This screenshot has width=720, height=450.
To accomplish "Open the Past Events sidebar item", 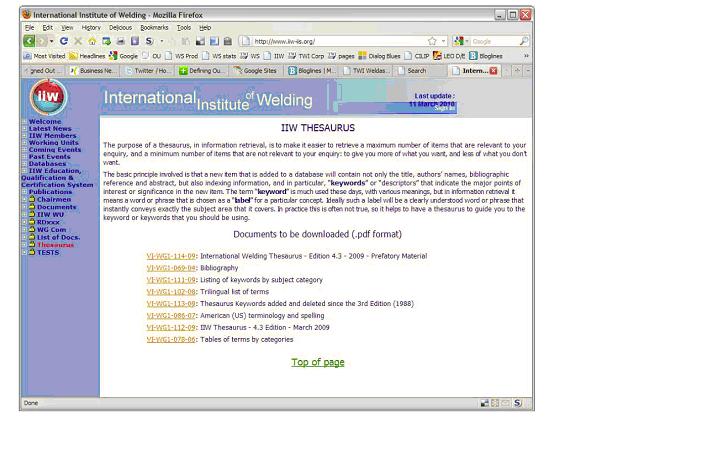I will pos(50,157).
